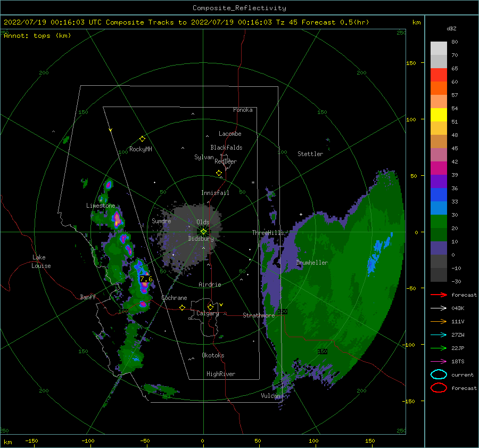Screen dimensions: 479x448
Task: Click the 'Innisfail' city label
Action: click(215, 193)
